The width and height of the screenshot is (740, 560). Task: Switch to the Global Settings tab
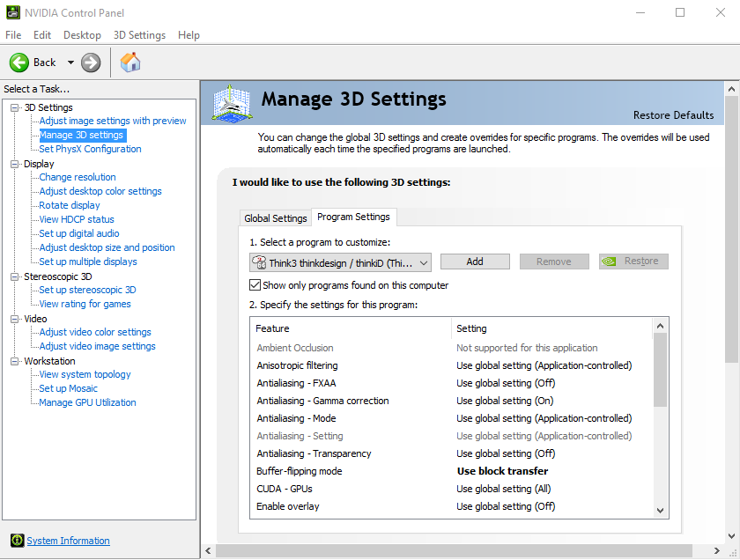click(x=276, y=218)
